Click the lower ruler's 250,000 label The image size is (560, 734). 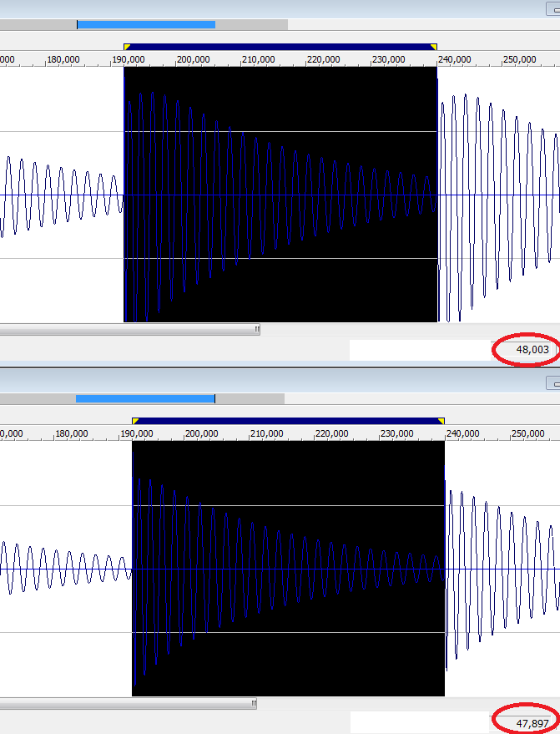tap(527, 433)
